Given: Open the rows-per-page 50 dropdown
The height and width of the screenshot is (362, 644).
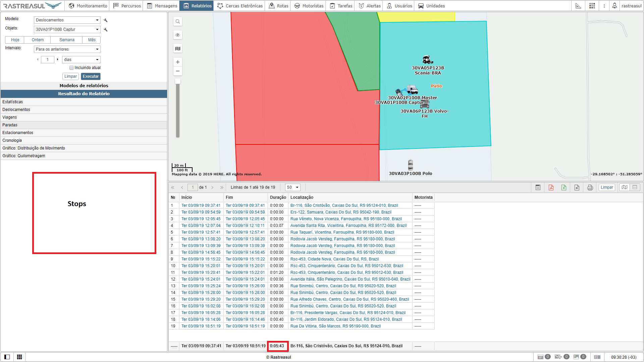Looking at the screenshot, I should 292,187.
